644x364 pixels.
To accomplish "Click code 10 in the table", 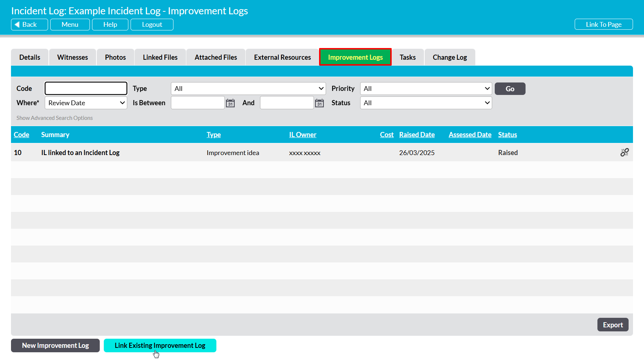I will tap(18, 152).
